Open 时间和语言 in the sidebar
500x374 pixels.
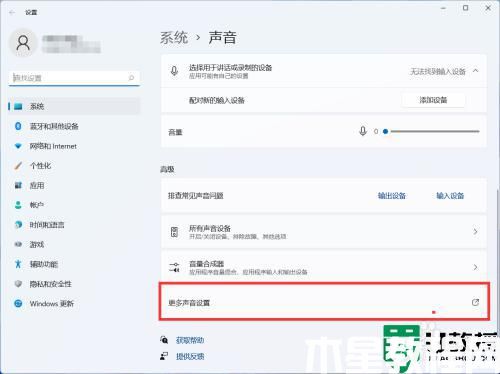coord(74,225)
